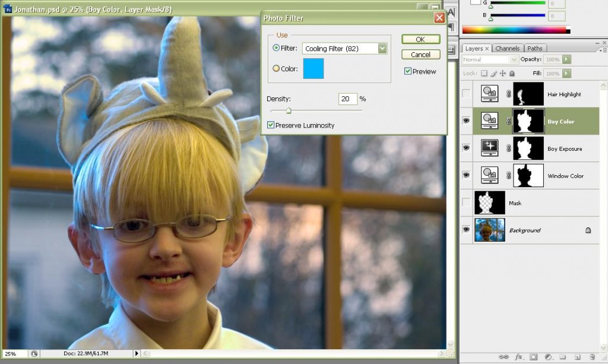
Task: Click the Density percentage field
Action: [x=347, y=99]
